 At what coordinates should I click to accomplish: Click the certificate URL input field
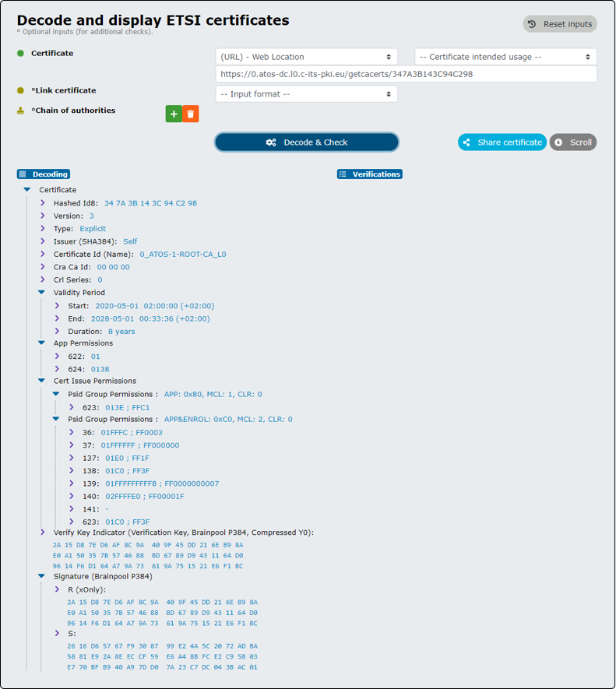[407, 74]
